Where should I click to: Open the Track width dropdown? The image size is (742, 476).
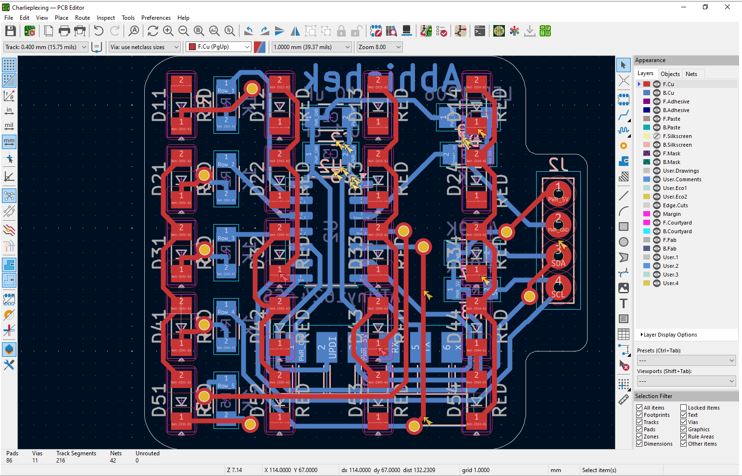coord(45,47)
